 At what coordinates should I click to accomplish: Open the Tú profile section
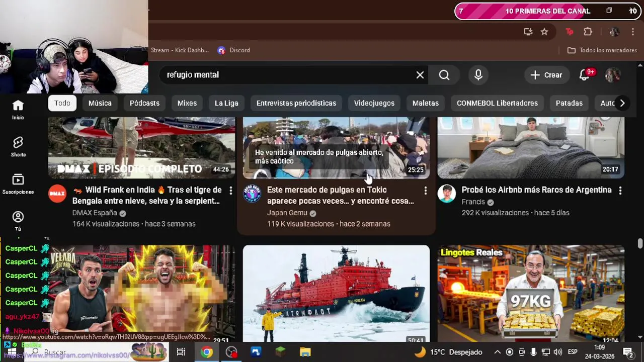click(18, 221)
